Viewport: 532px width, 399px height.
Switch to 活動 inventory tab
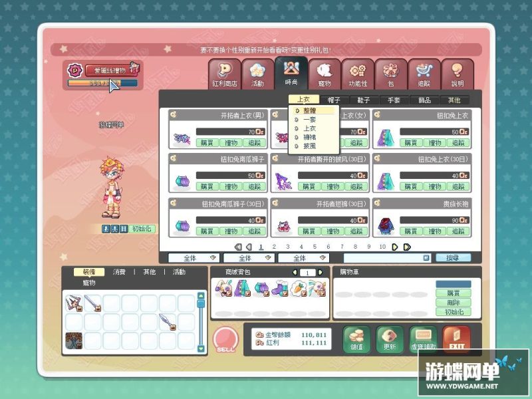(179, 272)
